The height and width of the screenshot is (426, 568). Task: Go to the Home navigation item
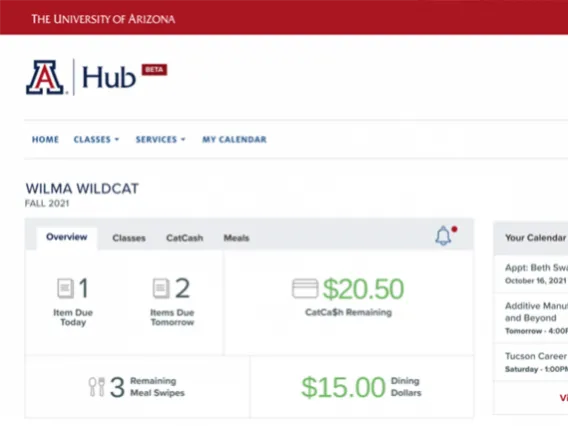(x=45, y=139)
